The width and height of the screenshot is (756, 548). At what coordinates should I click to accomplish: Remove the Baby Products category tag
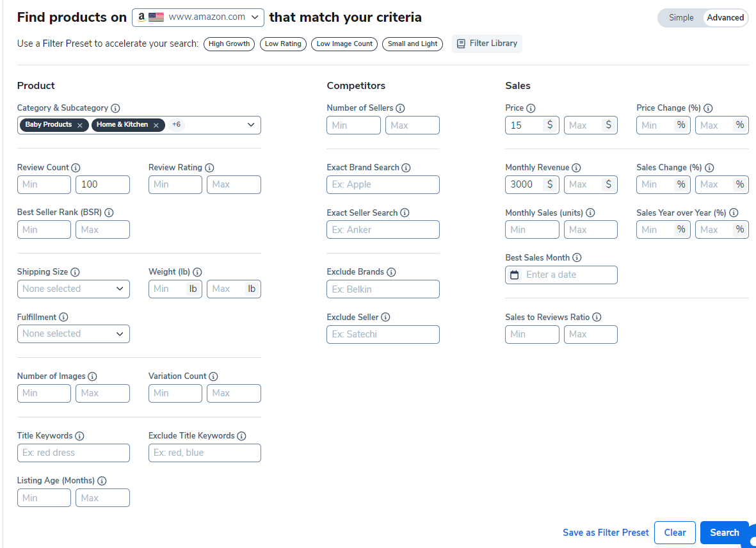pyautogui.click(x=79, y=125)
